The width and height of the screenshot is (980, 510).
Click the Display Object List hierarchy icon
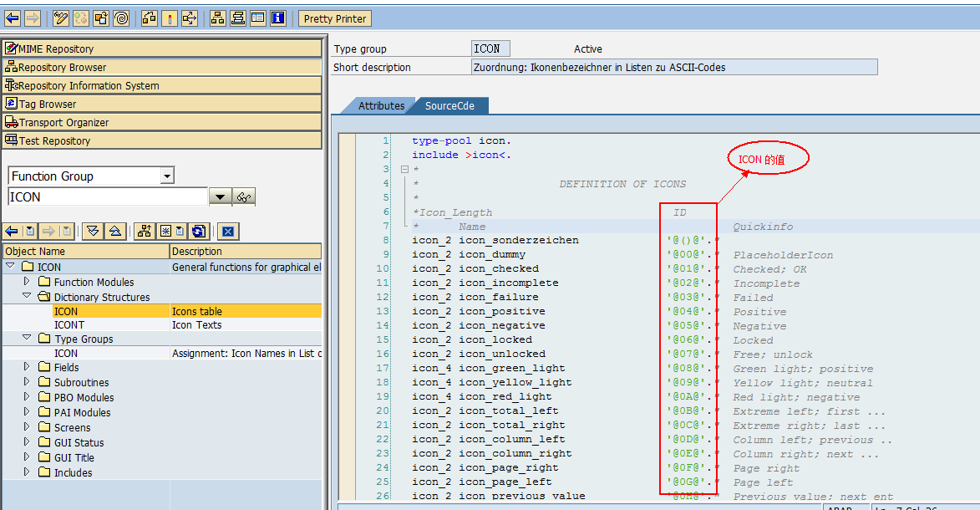pos(217,18)
